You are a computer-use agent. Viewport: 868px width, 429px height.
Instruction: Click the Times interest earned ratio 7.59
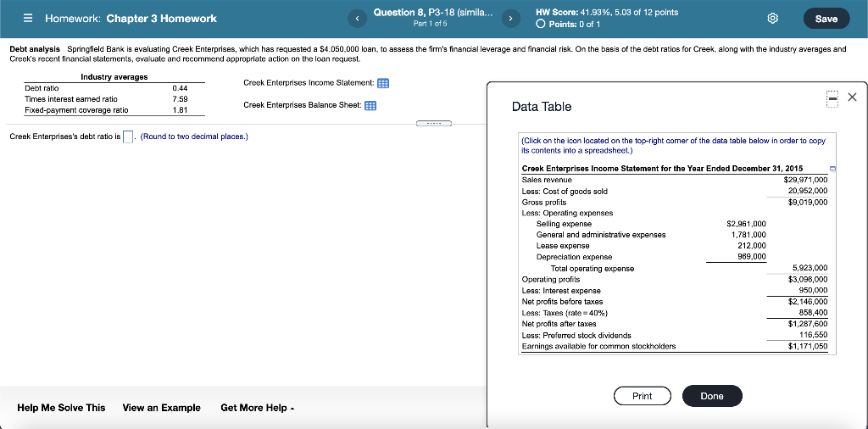pos(180,99)
